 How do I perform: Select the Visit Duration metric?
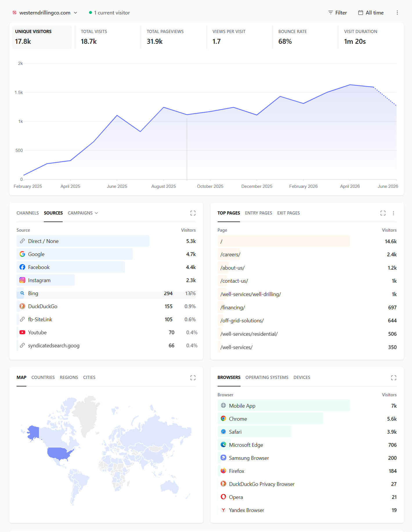point(371,37)
